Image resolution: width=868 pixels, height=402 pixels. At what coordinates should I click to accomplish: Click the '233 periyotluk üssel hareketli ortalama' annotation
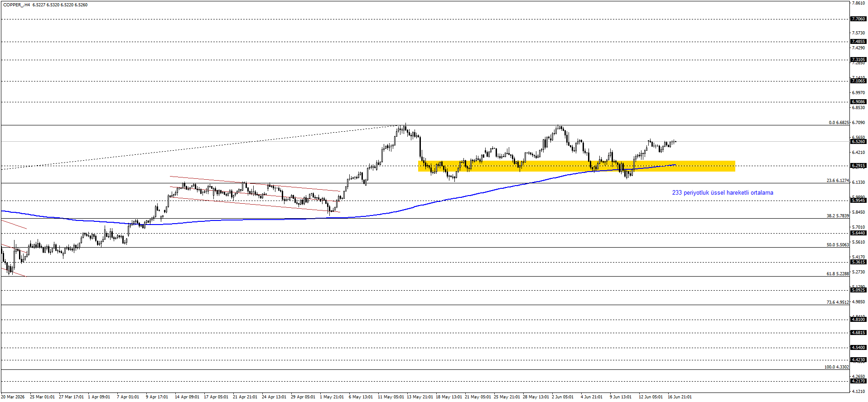pyautogui.click(x=723, y=193)
